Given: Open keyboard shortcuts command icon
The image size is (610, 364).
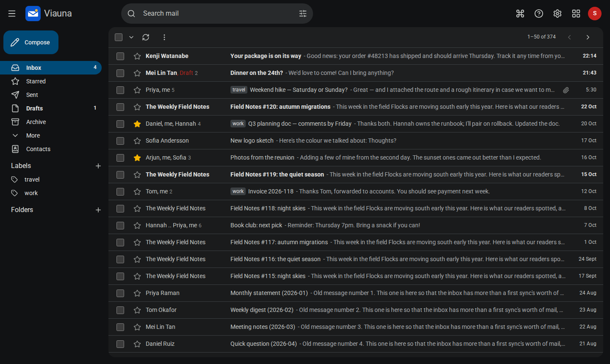Looking at the screenshot, I should (x=520, y=14).
